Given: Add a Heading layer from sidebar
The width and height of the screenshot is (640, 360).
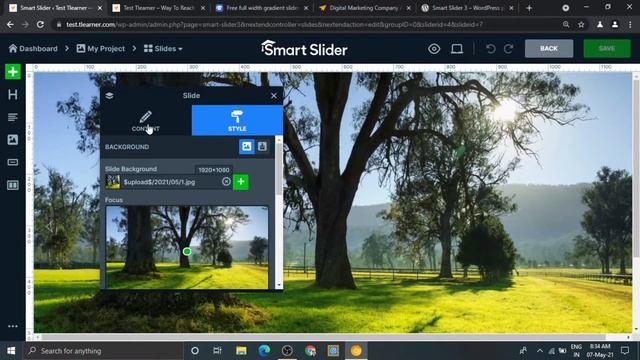Looking at the screenshot, I should [x=13, y=95].
